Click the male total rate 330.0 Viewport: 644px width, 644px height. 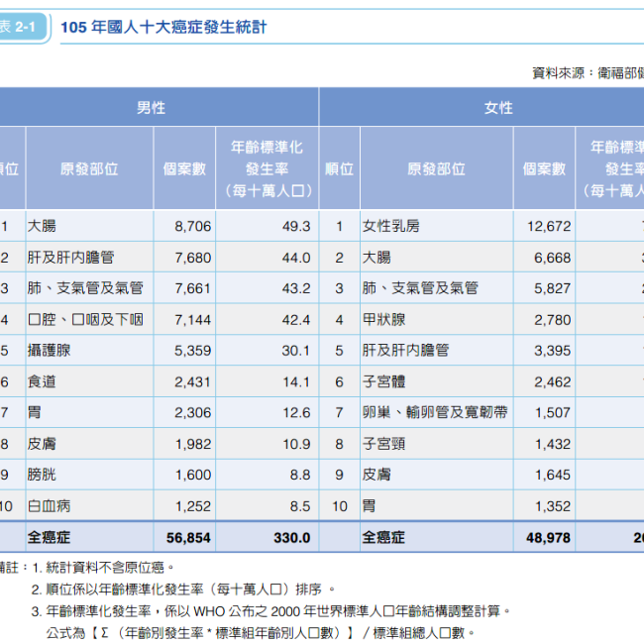292,538
